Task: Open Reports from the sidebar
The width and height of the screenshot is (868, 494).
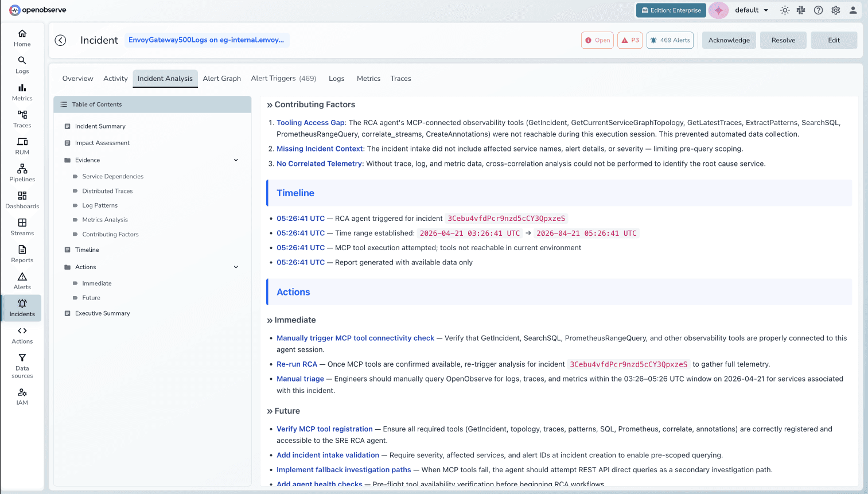Action: [x=22, y=254]
